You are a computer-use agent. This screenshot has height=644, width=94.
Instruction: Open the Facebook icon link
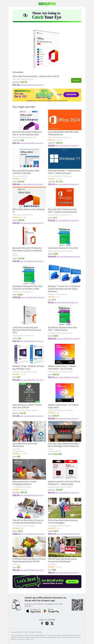pos(42,623)
